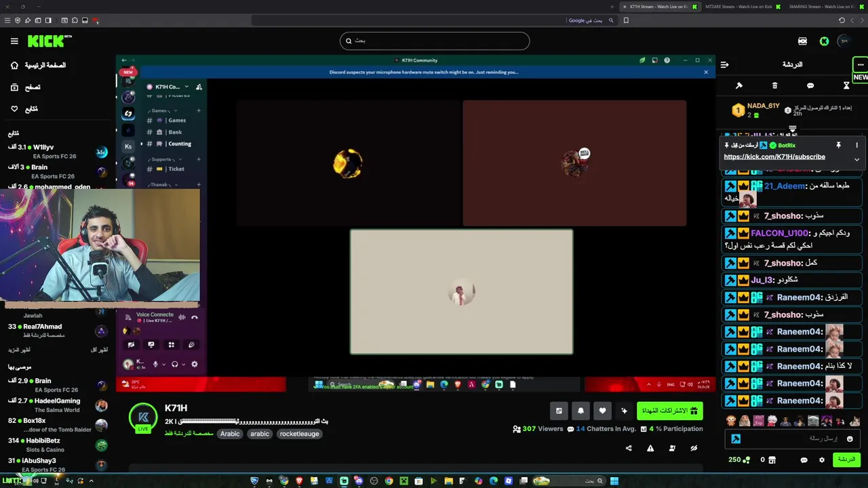Collapse the Supports category in Discord
The height and width of the screenshot is (488, 868).
(x=165, y=159)
